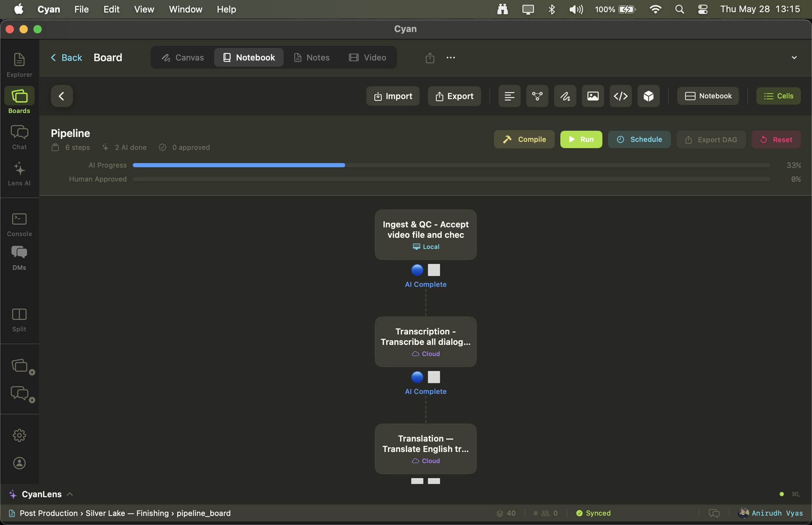Screen dimensions: 812x525
Task: Click the share icon in header
Action: coord(430,58)
